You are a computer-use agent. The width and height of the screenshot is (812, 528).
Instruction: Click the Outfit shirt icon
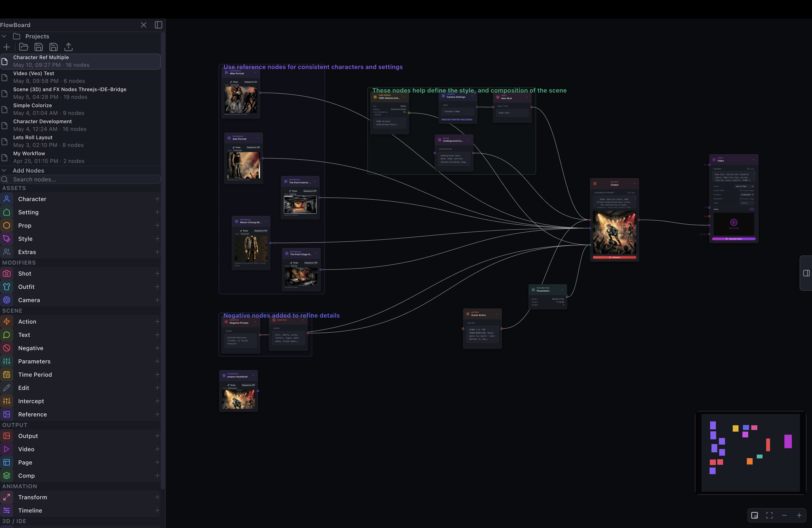7,287
